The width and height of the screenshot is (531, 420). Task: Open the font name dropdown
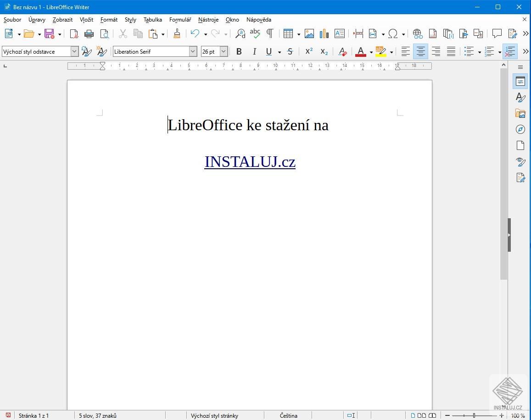tap(193, 51)
